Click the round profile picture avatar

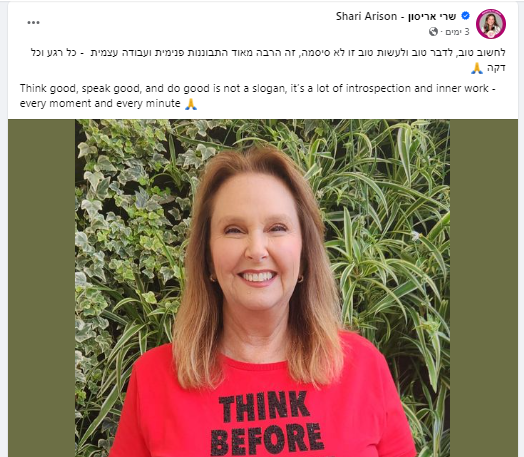[x=491, y=24]
